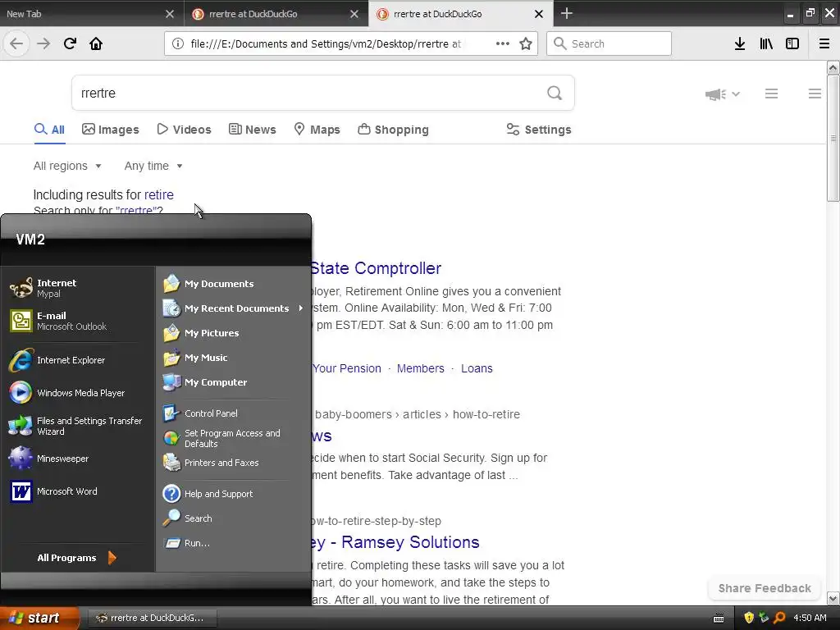Open the State Comptroller result

[x=376, y=268]
